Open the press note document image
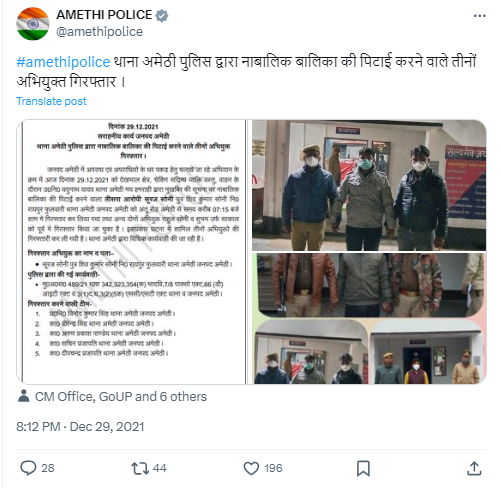501x488 pixels. tap(131, 252)
